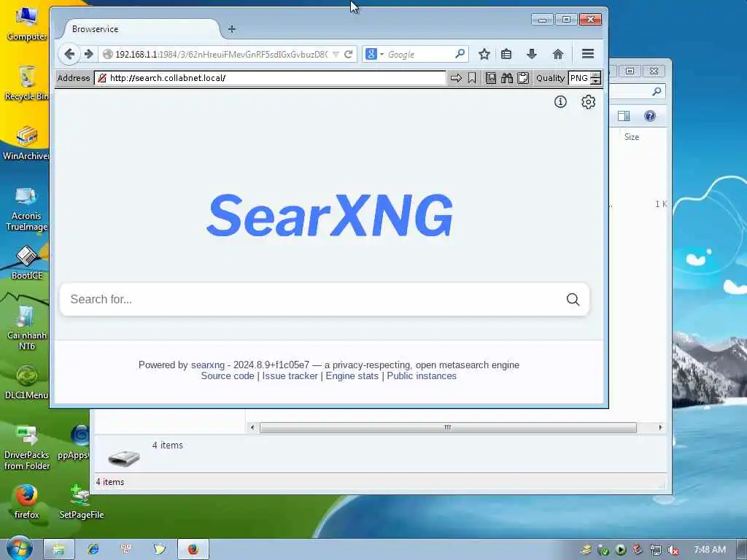This screenshot has width=747, height=560.
Task: Click the Internet Explorer taskbar icon
Action: point(93,549)
